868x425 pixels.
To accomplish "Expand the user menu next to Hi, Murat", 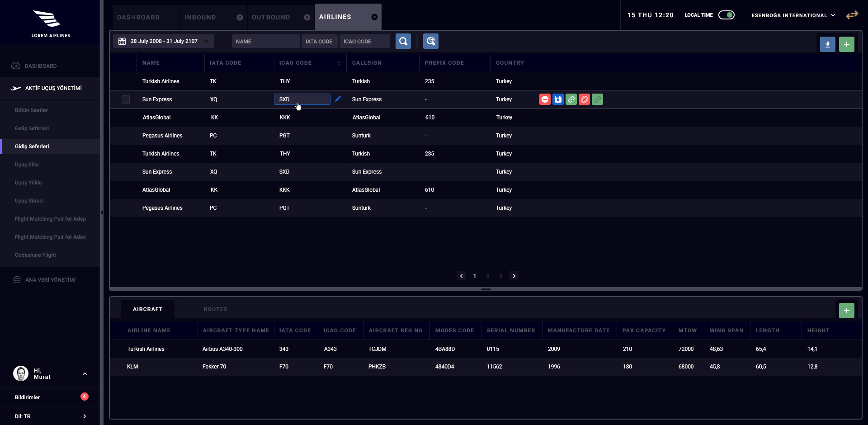I will point(85,374).
